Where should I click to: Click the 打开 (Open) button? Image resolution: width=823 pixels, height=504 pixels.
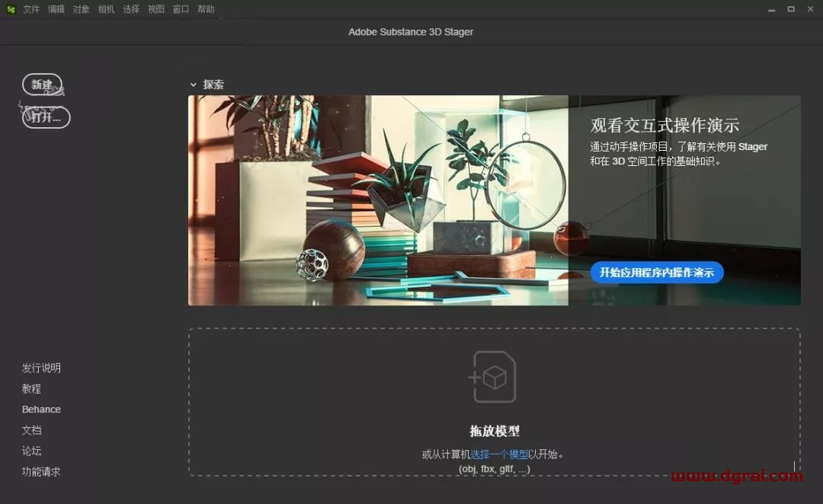click(x=45, y=117)
